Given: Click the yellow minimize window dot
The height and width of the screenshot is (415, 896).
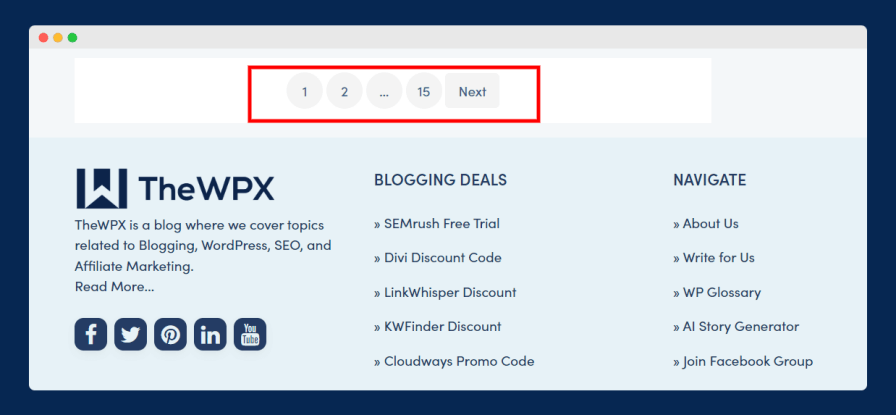Looking at the screenshot, I should (58, 38).
